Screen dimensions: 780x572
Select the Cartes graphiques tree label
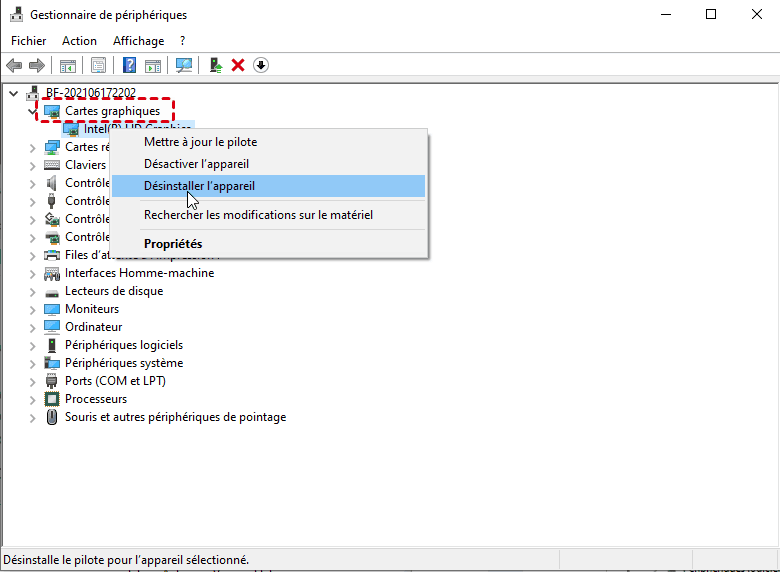pyautogui.click(x=112, y=111)
